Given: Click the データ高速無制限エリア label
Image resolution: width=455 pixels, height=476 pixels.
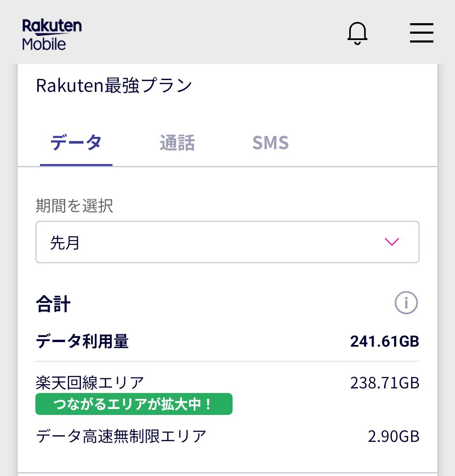Looking at the screenshot, I should point(121,436).
